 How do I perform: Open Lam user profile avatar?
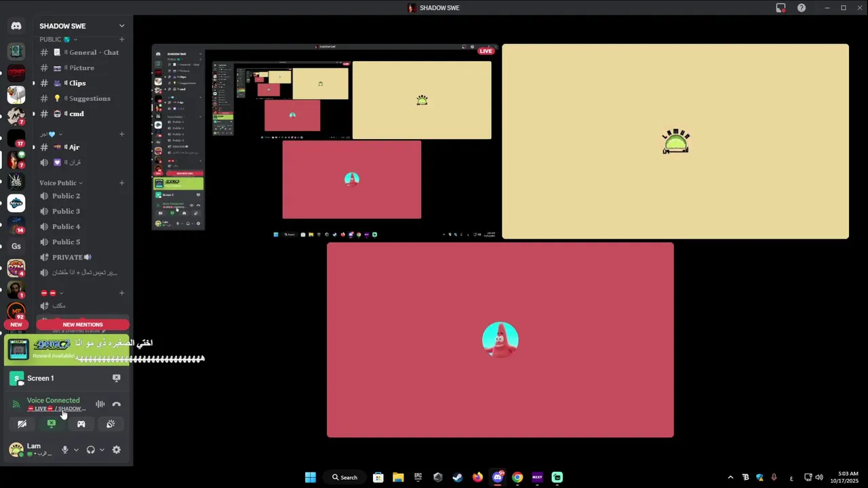point(16,449)
